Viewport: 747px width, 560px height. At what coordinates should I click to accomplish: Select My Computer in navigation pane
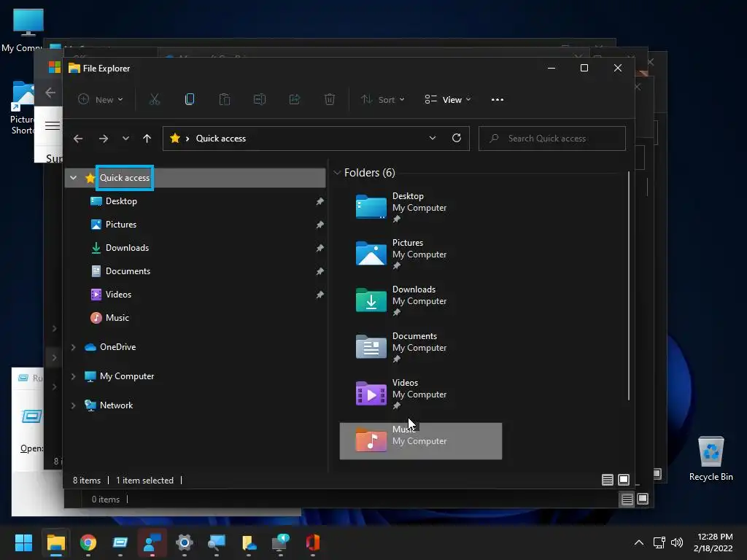pyautogui.click(x=126, y=376)
